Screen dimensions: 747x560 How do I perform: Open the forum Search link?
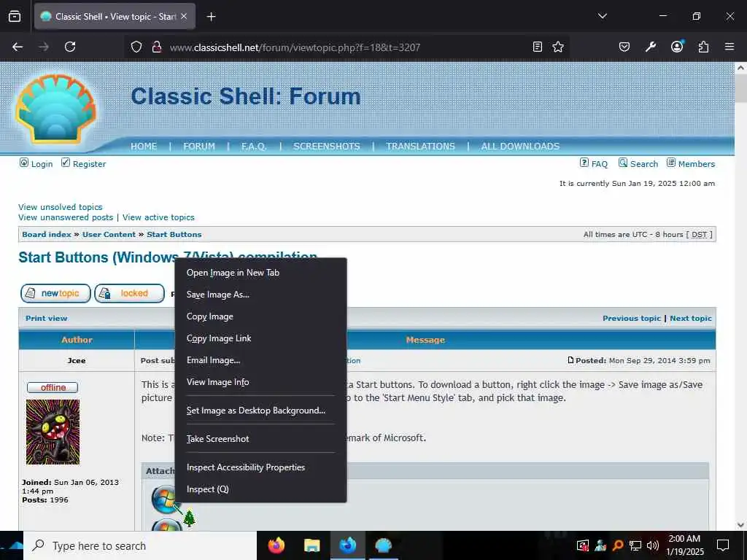643,164
